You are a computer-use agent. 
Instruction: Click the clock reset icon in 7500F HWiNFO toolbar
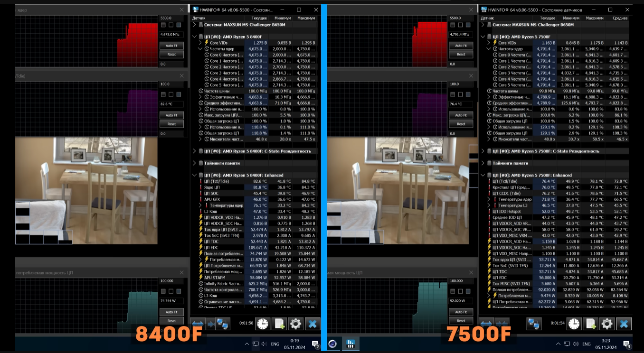point(574,324)
